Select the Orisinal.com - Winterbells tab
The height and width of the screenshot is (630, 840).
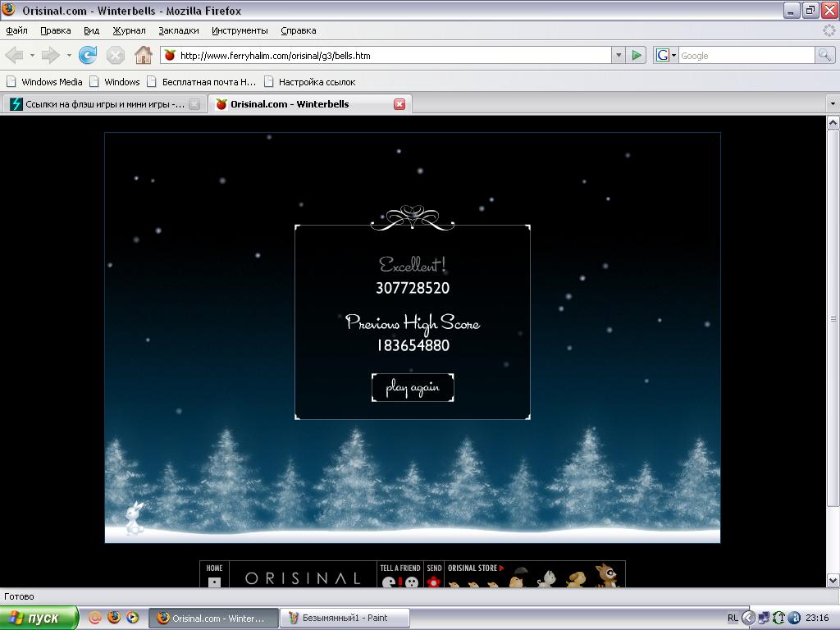pyautogui.click(x=309, y=104)
